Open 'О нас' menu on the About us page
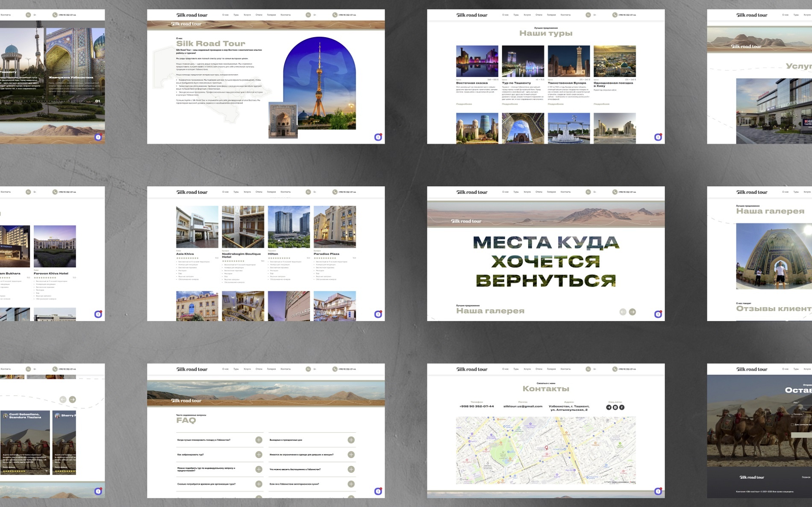 tap(225, 15)
